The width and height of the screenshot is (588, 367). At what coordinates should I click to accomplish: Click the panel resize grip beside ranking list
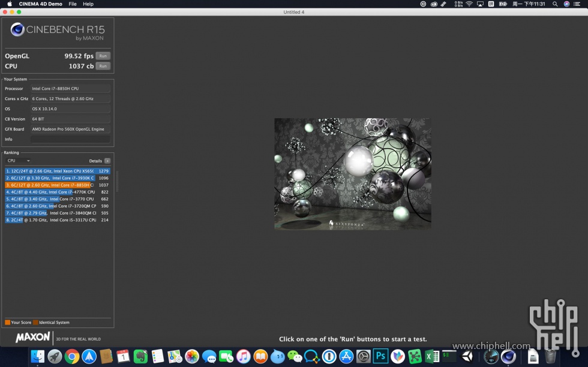click(x=117, y=182)
